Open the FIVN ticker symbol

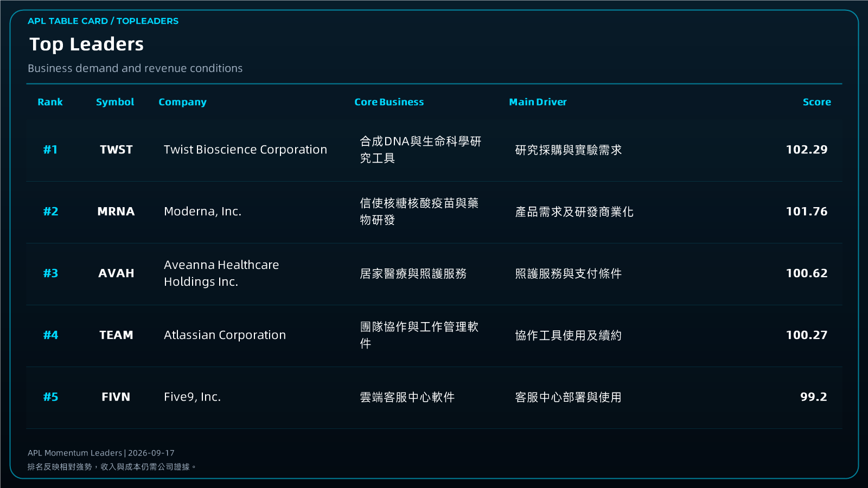click(116, 397)
